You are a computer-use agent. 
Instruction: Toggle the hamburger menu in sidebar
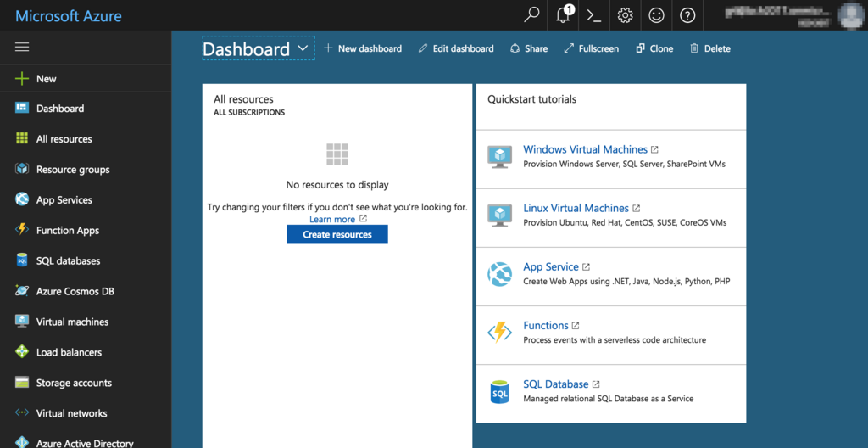click(22, 48)
